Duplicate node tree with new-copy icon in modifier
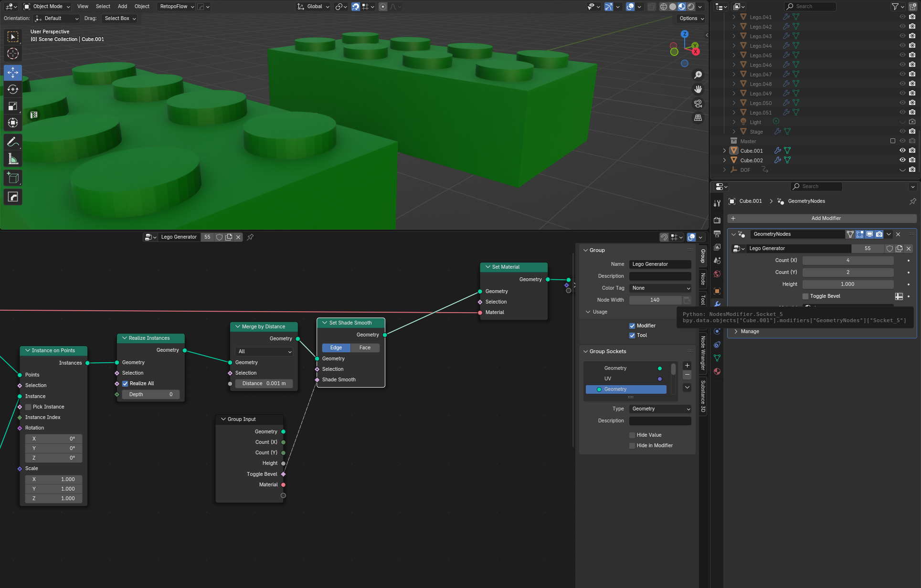 (x=899, y=249)
